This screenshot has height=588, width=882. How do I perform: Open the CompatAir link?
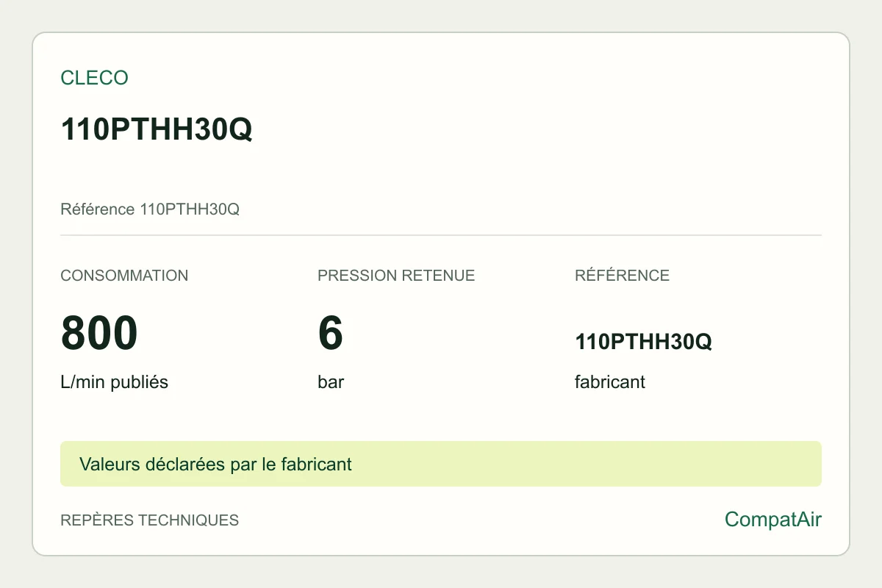773,520
